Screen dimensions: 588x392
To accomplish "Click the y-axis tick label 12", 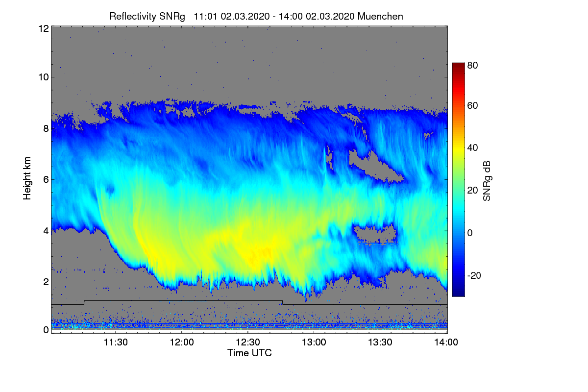I will (x=43, y=28).
